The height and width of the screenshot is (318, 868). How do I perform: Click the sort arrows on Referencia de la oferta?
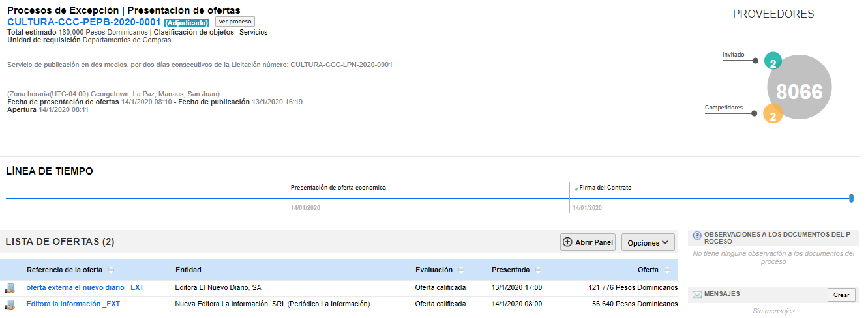111,270
